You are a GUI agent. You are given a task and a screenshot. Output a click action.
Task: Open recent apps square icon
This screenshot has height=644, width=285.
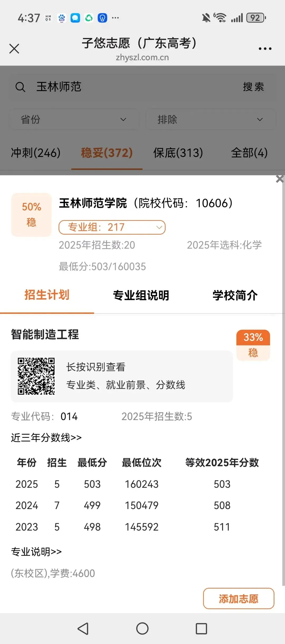(x=201, y=628)
